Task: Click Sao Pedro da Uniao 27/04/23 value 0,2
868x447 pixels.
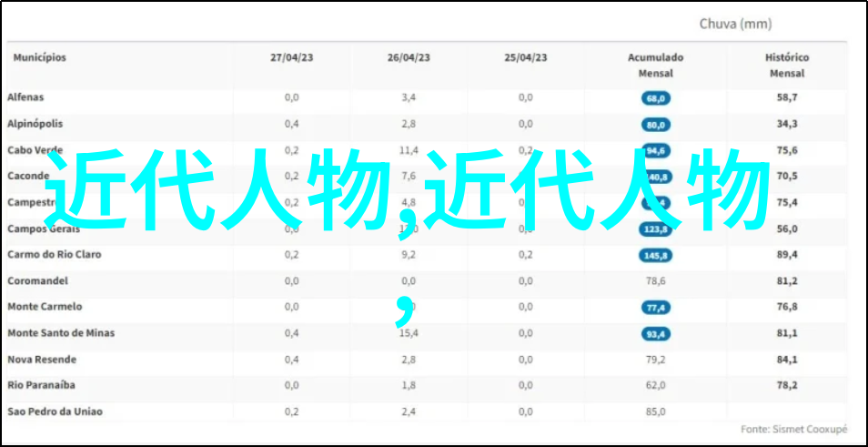Action: [292, 412]
